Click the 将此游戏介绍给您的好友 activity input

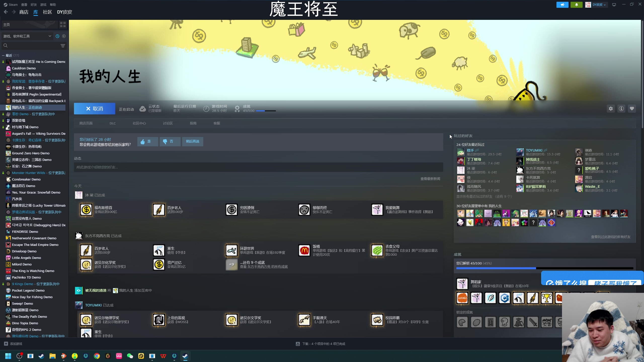coord(259,167)
